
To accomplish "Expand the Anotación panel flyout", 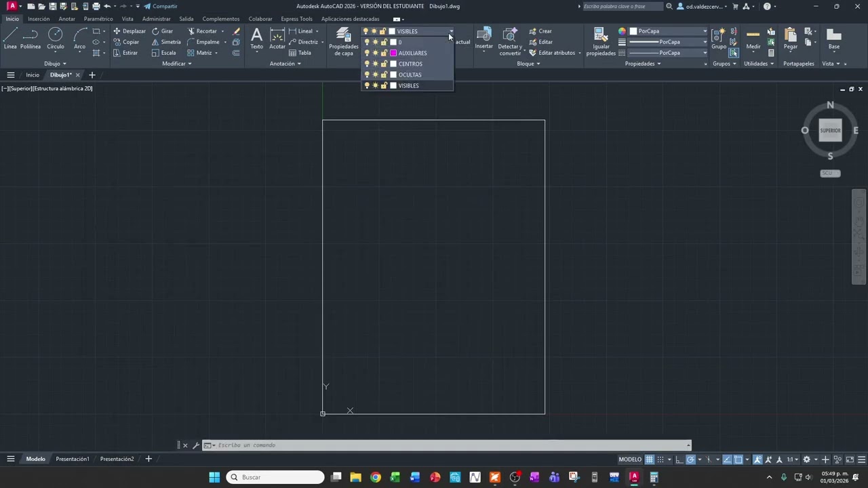I will [x=285, y=64].
